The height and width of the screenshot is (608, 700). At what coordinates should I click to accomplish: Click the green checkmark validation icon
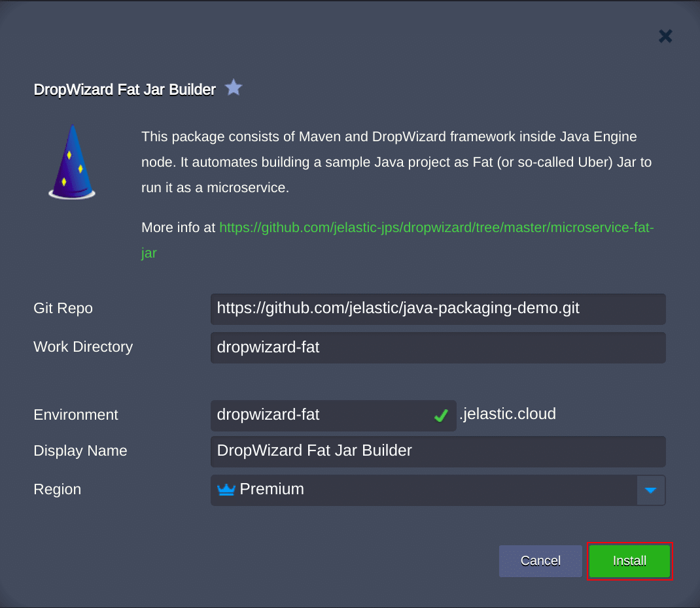coord(441,416)
